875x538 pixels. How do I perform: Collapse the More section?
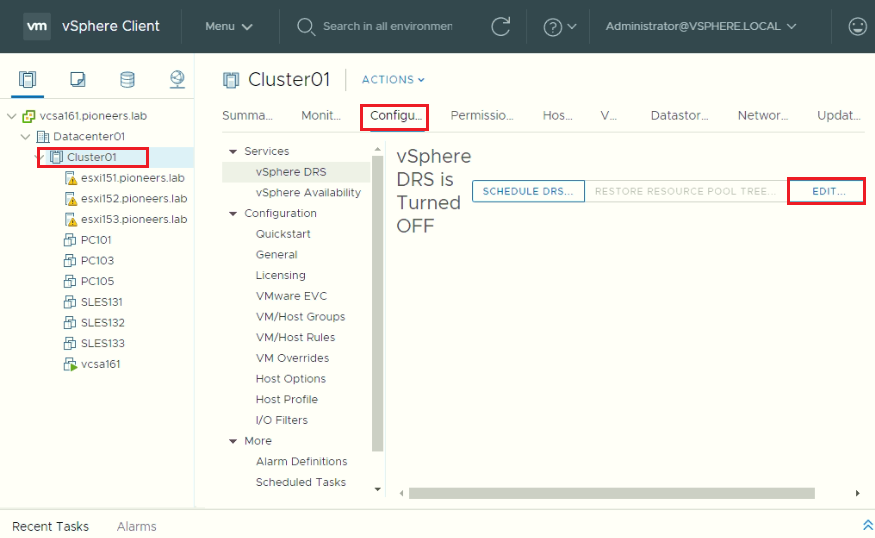(233, 441)
